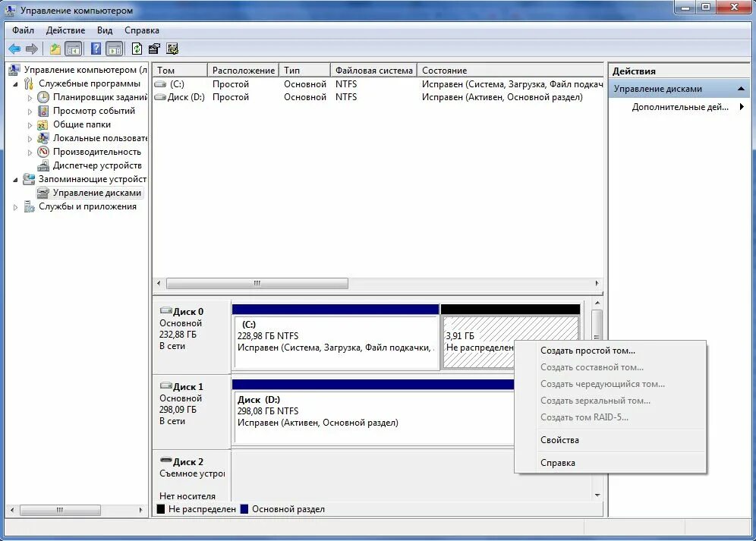Screen dimensions: 756x541
Task: Expand the Службы и приложения node
Action: pyautogui.click(x=15, y=207)
